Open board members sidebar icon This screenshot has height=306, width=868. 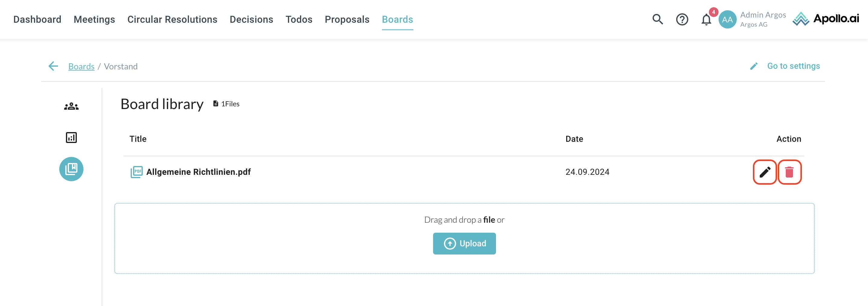tap(71, 106)
